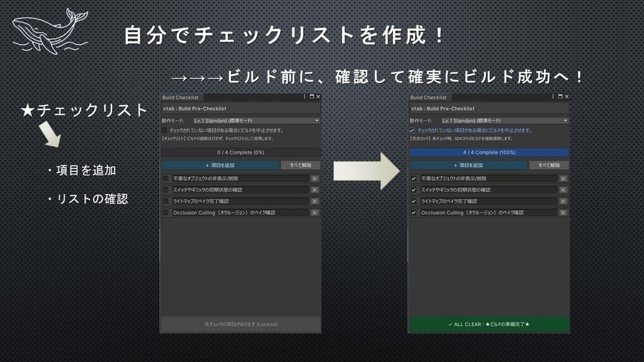Click 【完全ロック】 description text in right window

[x=461, y=139]
